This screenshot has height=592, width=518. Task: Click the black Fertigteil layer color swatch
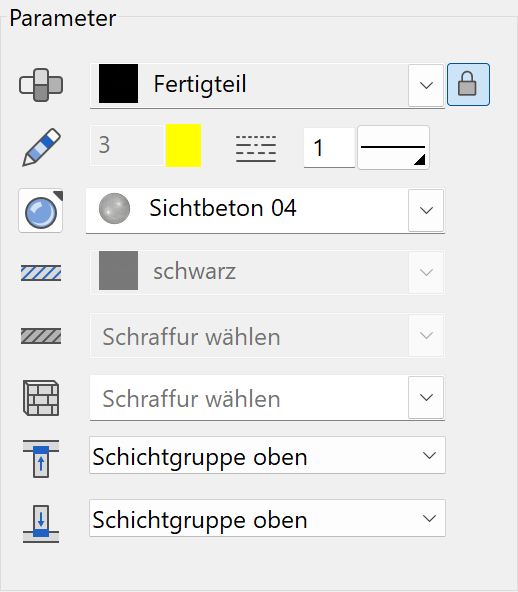(119, 83)
